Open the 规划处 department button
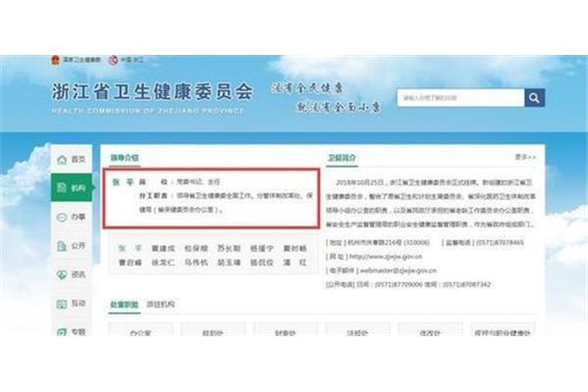588x392 pixels. (213, 330)
